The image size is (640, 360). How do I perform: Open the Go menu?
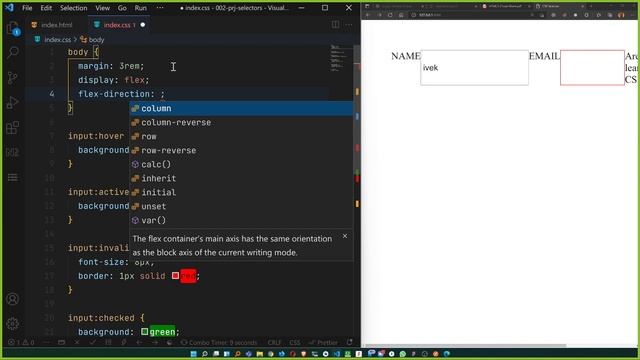click(122, 8)
